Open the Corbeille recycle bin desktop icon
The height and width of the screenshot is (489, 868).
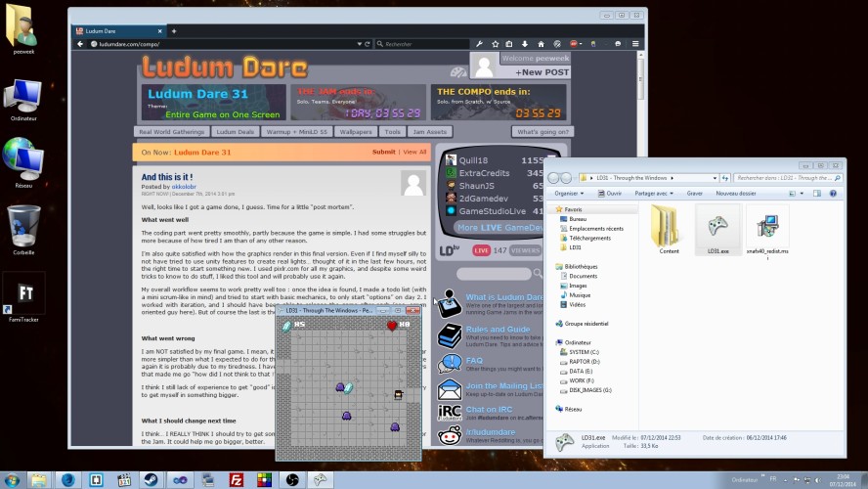tap(23, 230)
